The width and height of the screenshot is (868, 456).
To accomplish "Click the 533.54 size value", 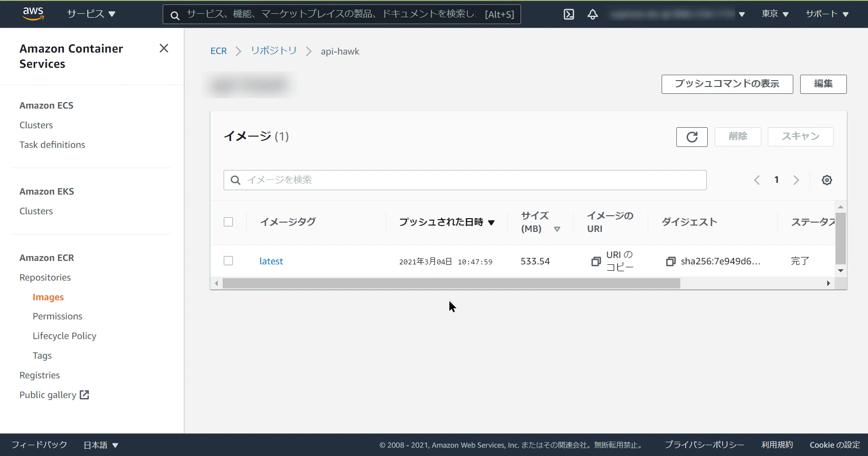I will (535, 261).
